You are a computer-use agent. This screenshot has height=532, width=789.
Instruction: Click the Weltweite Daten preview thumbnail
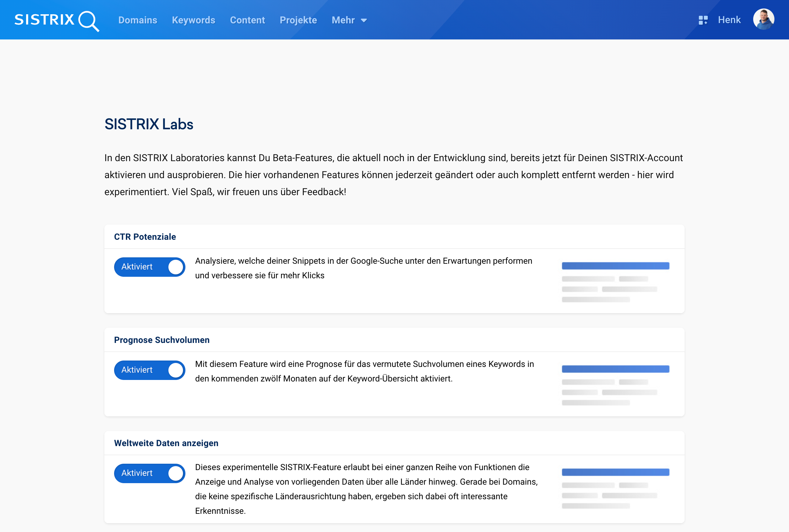point(615,488)
